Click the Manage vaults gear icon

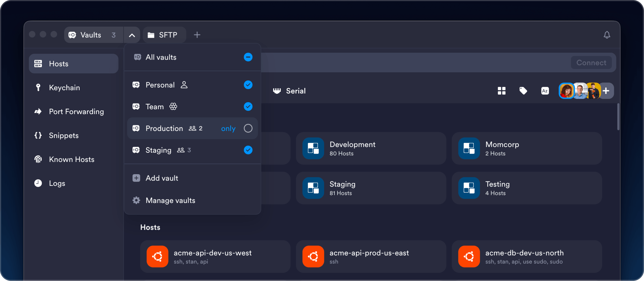click(136, 200)
